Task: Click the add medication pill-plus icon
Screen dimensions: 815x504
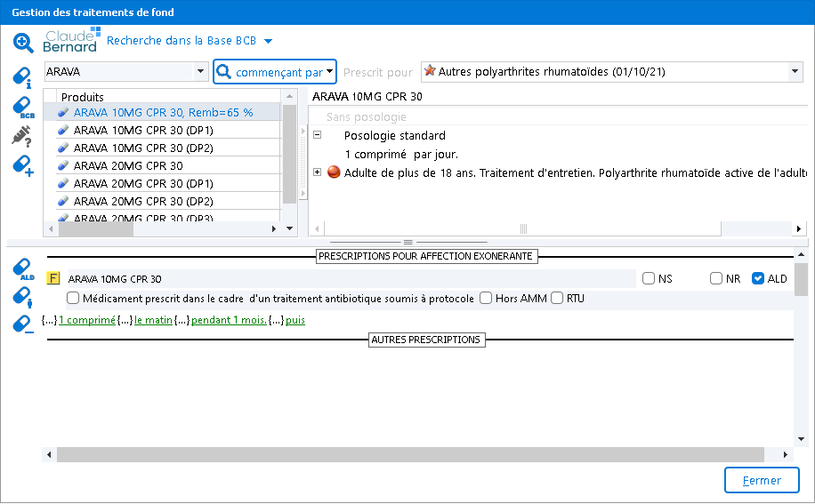Action: click(23, 165)
